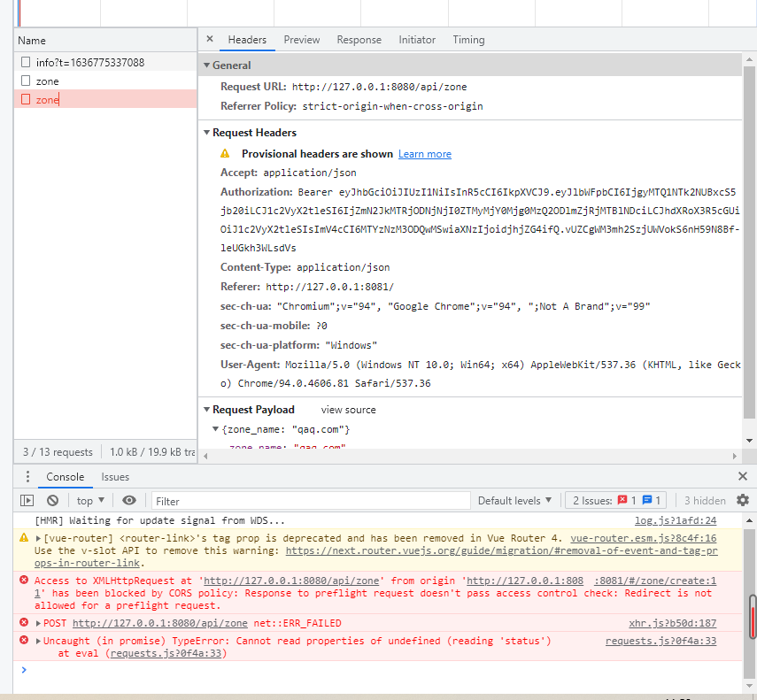Click the blue issue badge in Issues counter

[x=647, y=500]
